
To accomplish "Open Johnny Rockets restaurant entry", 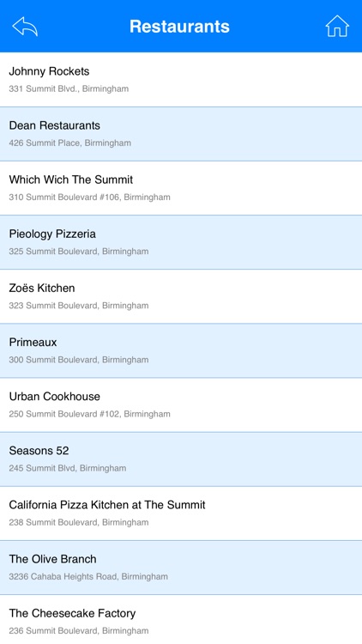I will pyautogui.click(x=181, y=79).
